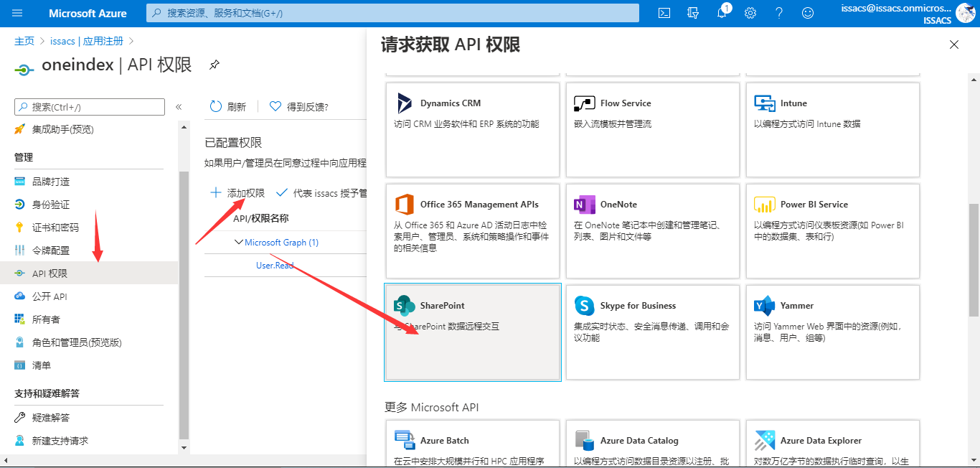The width and height of the screenshot is (980, 468).
Task: Click the Azure Batch logo icon
Action: pos(405,440)
